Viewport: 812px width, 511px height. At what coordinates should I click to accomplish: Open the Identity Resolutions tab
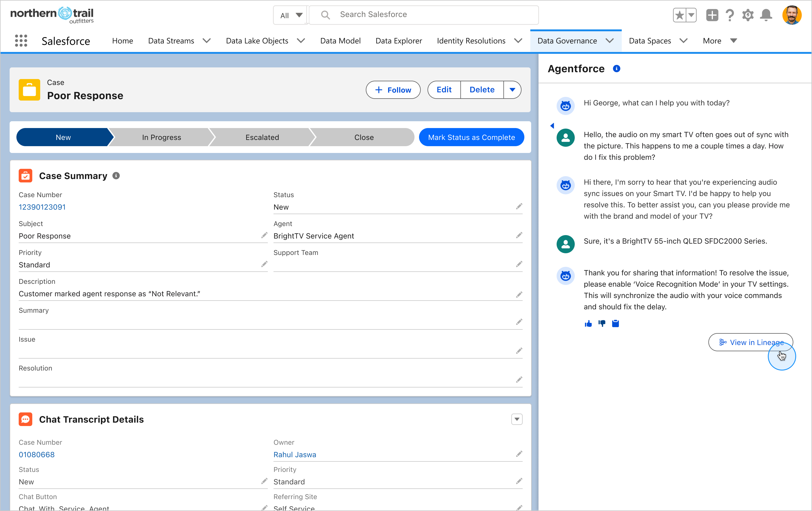point(471,41)
